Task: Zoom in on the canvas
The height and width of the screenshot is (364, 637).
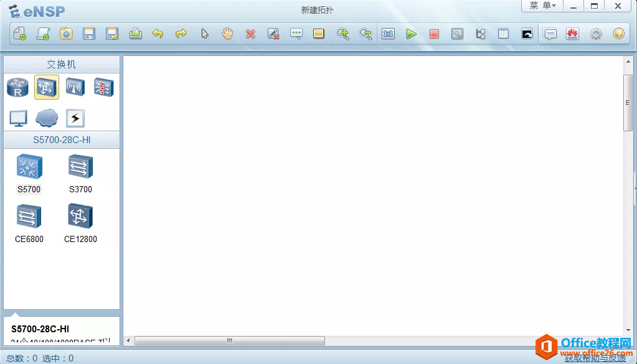Action: [342, 34]
